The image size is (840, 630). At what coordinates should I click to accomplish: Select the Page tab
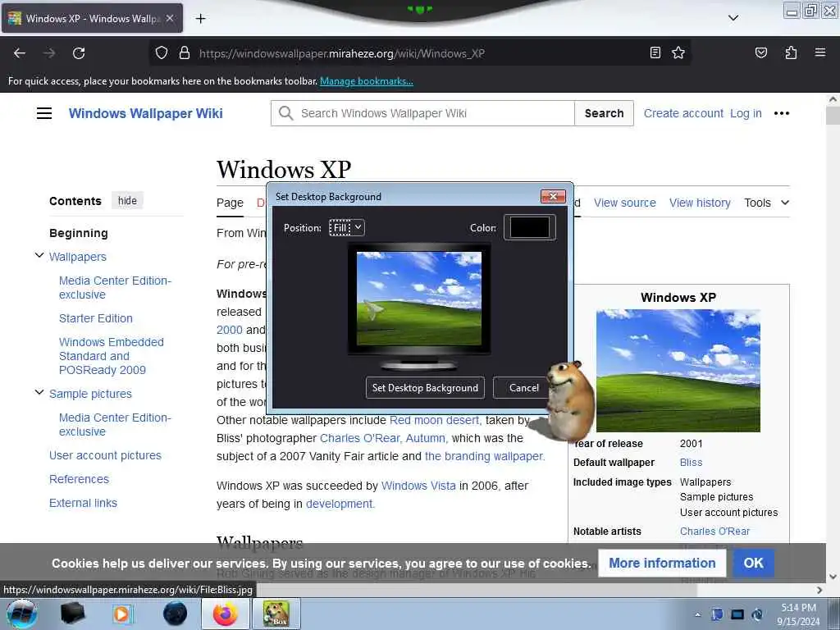[230, 203]
